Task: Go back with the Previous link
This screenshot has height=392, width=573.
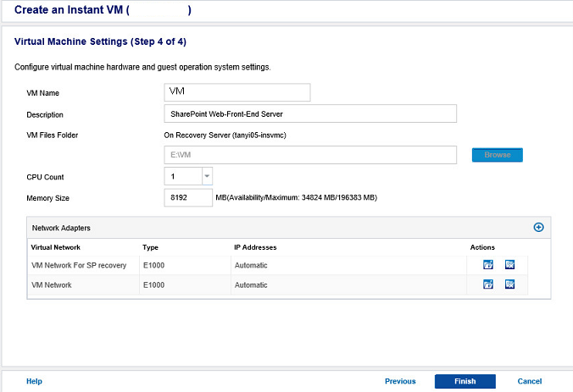Action: click(x=400, y=381)
